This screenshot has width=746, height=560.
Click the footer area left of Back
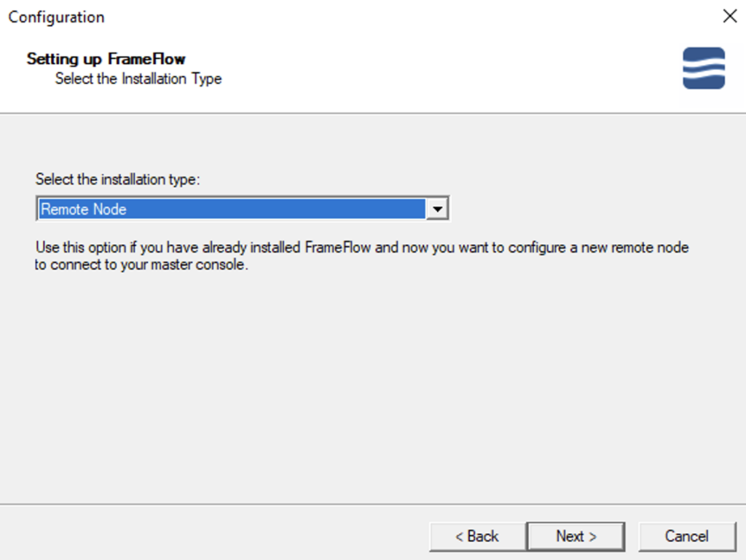click(x=214, y=536)
